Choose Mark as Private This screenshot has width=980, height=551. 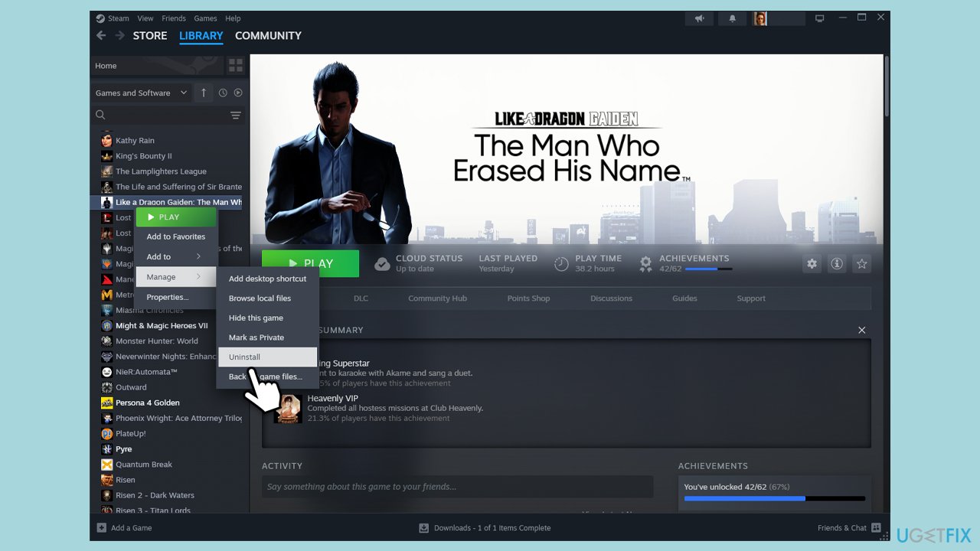coord(267,337)
